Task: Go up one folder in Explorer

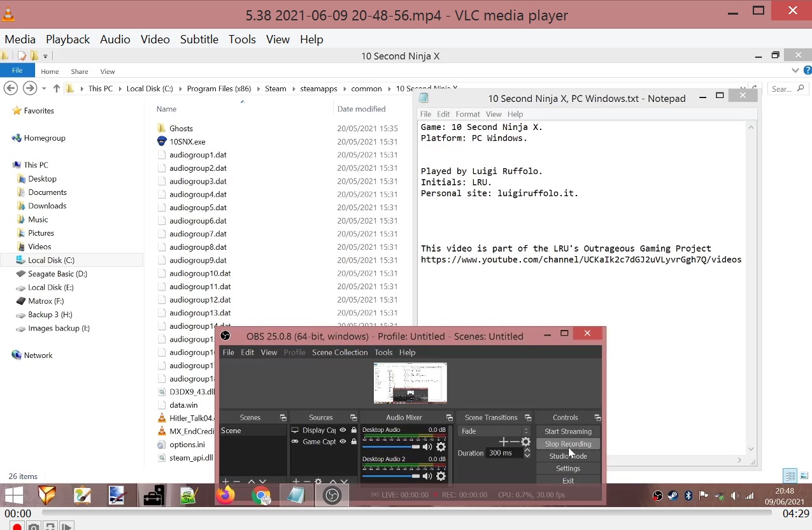Action: coord(56,89)
